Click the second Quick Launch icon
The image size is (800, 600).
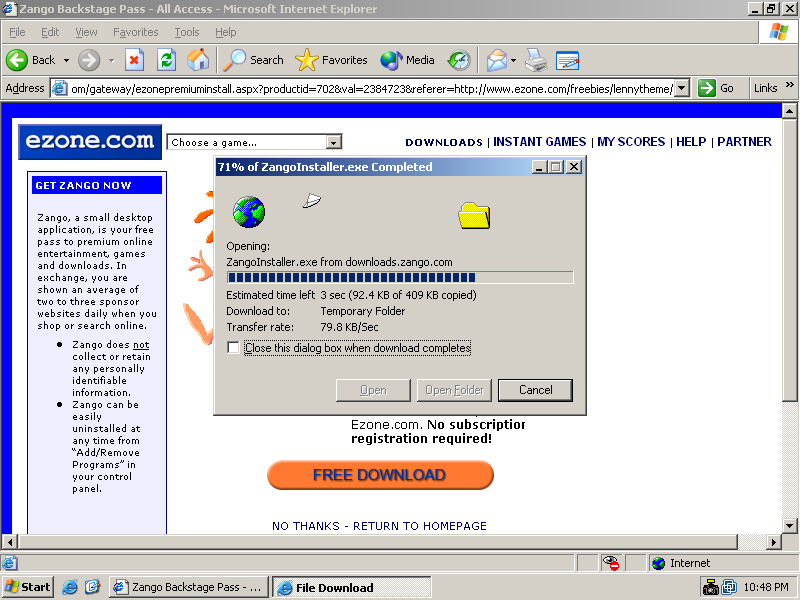[92, 587]
